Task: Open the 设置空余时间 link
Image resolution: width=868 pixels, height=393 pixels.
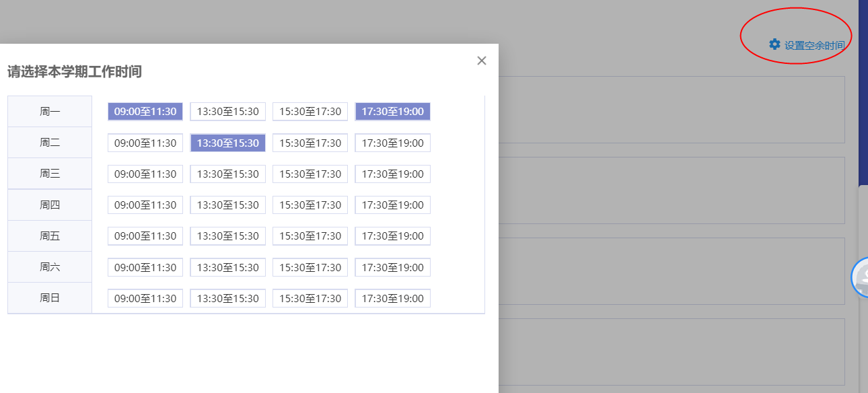Action: coord(814,45)
